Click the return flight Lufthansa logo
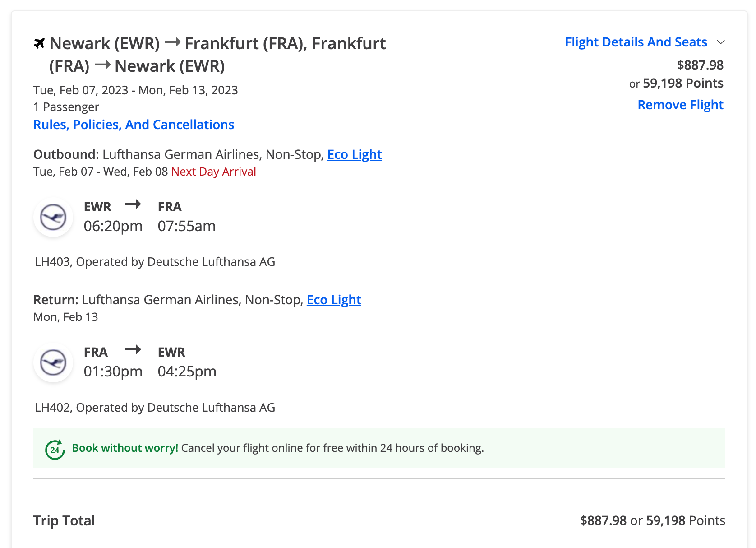The height and width of the screenshot is (548, 756). [x=53, y=362]
